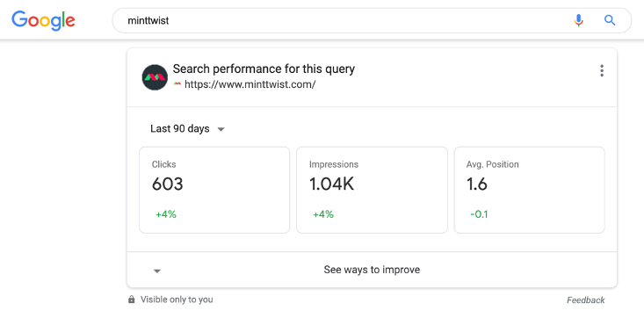Image resolution: width=644 pixels, height=325 pixels.
Task: Select the Clicks metric card
Action: click(x=214, y=190)
